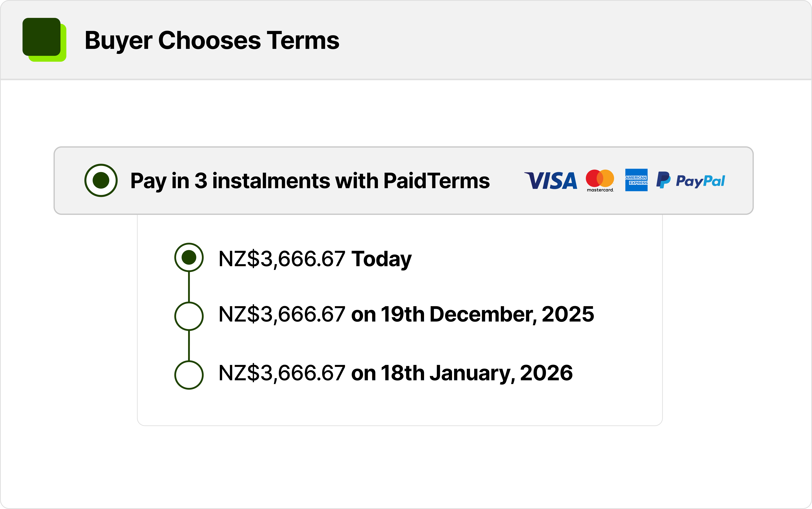812x509 pixels.
Task: Click the "on 18th January, 2026" date
Action: tap(462, 373)
